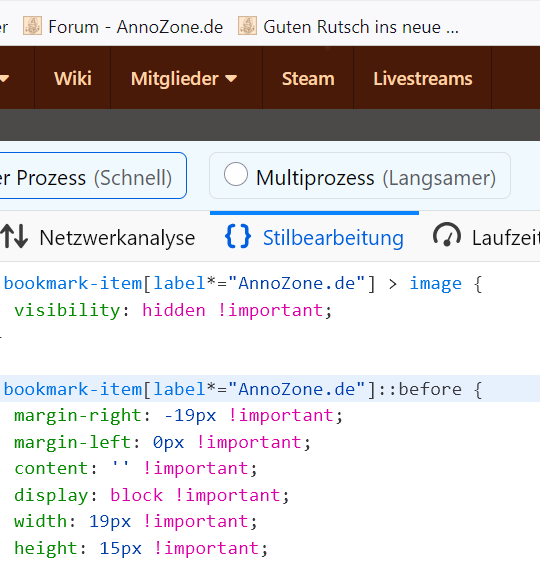The image size is (540, 565).
Task: Expand the Mitglieder dropdown arrow
Action: click(231, 79)
